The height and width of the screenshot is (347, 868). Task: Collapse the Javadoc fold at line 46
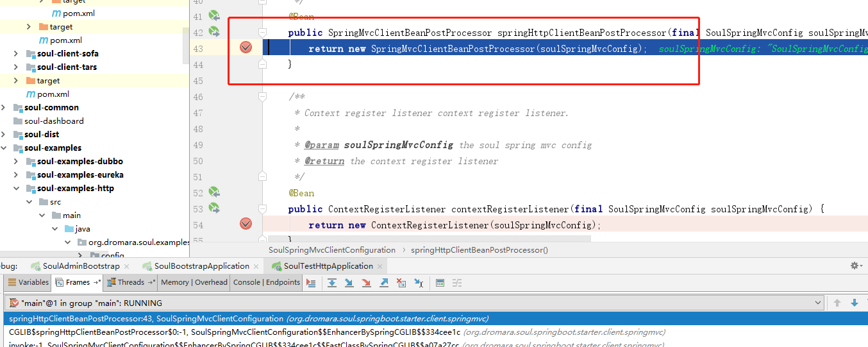262,96
